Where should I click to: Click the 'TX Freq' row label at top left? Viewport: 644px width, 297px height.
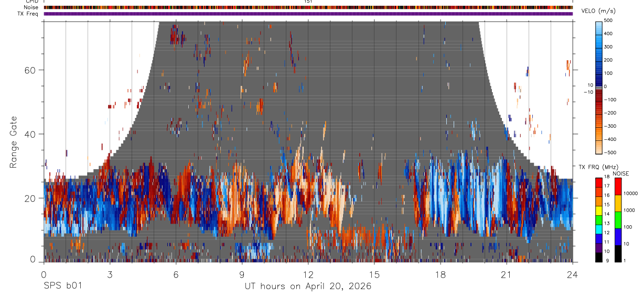click(28, 14)
